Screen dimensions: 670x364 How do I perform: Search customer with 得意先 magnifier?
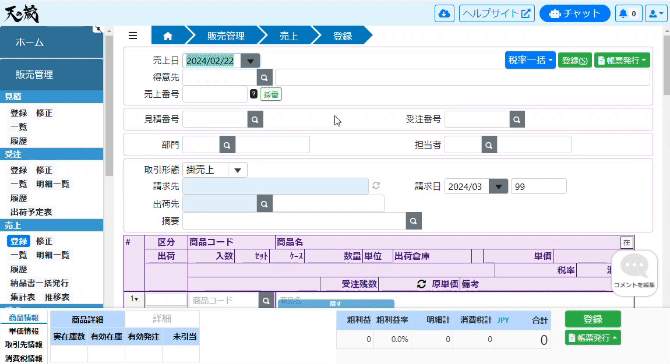tap(264, 78)
